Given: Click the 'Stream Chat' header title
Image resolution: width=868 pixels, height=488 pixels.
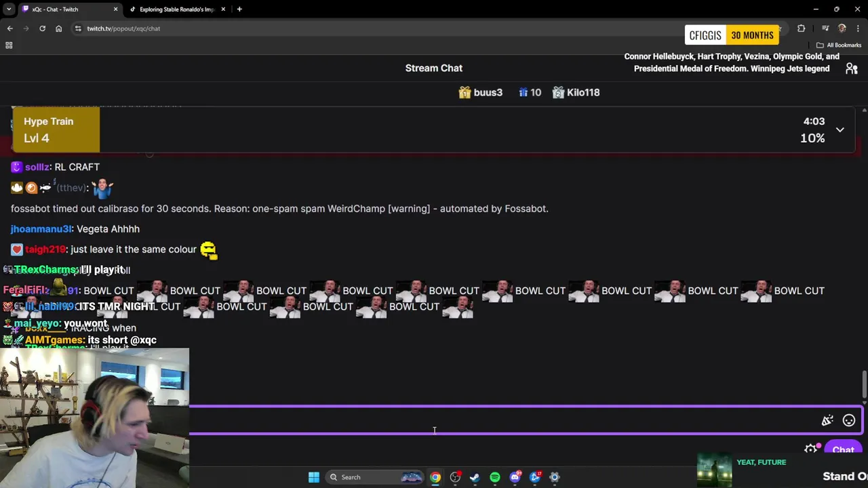Looking at the screenshot, I should pyautogui.click(x=434, y=68).
